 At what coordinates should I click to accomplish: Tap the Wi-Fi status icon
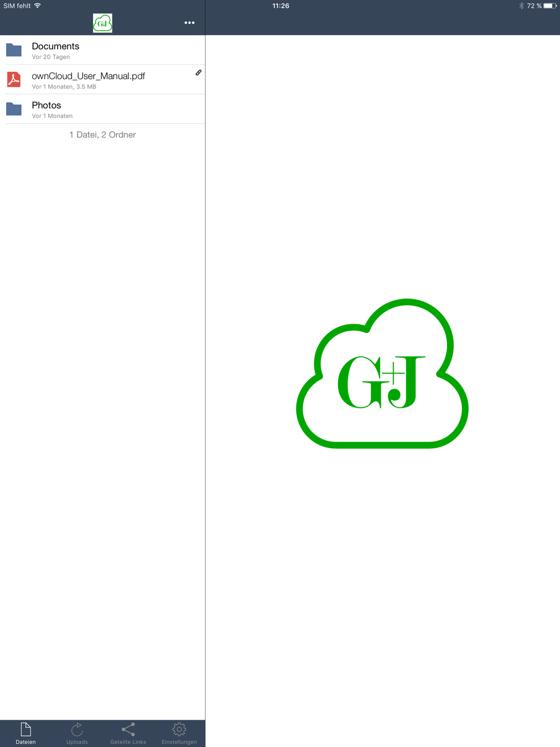pos(38,6)
